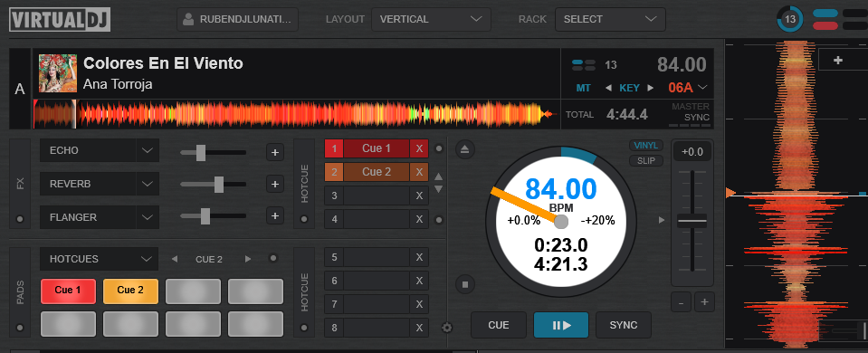Toggle the dot beside the hotcue 4 row
Viewport: 868px width, 353px height.
(439, 220)
